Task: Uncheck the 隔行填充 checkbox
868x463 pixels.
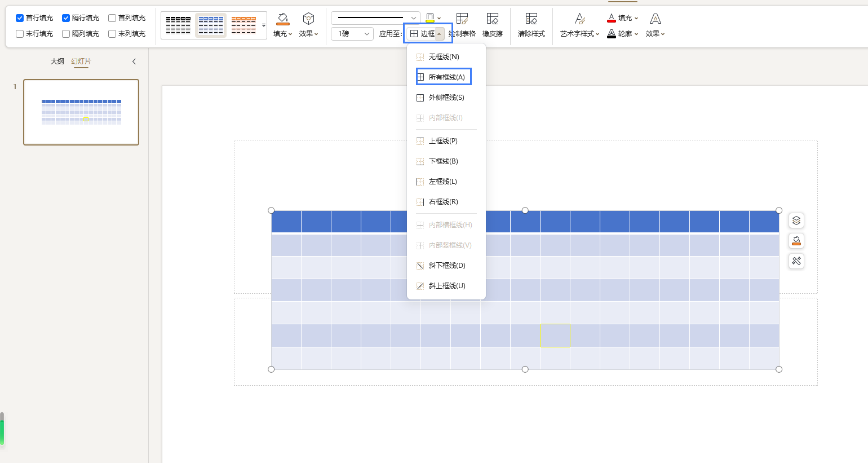Action: (x=66, y=18)
